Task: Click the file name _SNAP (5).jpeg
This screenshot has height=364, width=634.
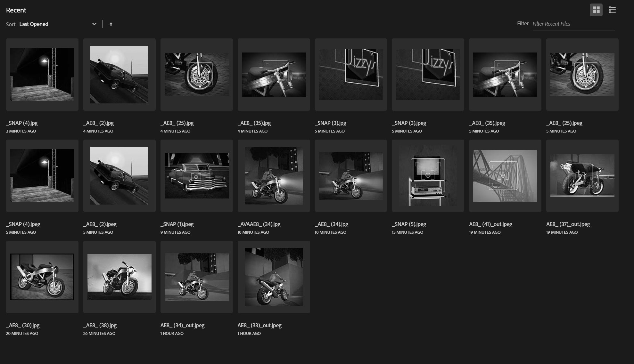Action: [409, 224]
